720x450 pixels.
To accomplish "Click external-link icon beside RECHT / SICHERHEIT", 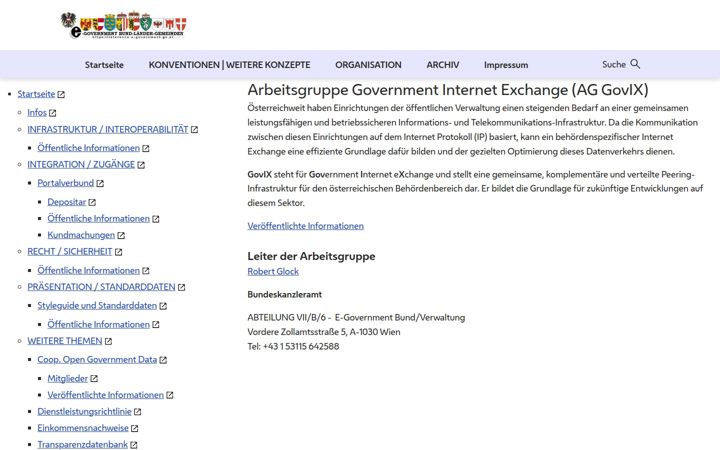I will [x=118, y=252].
